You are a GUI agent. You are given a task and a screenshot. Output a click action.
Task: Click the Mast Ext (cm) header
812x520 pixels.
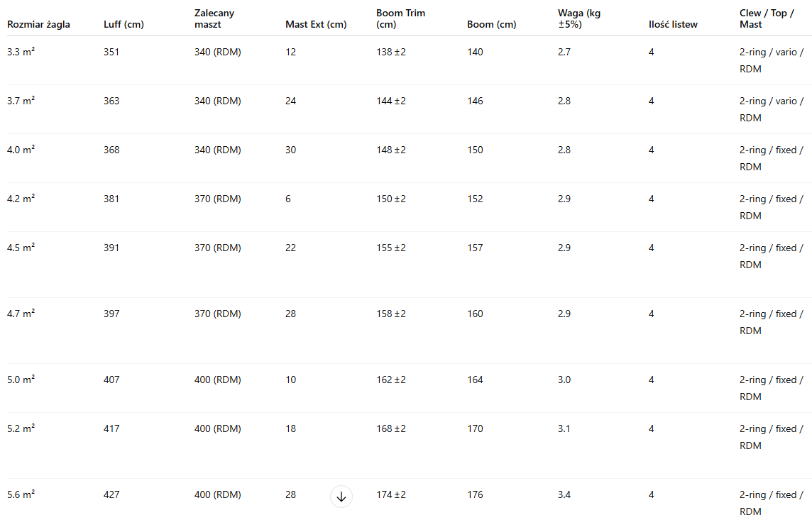(316, 25)
